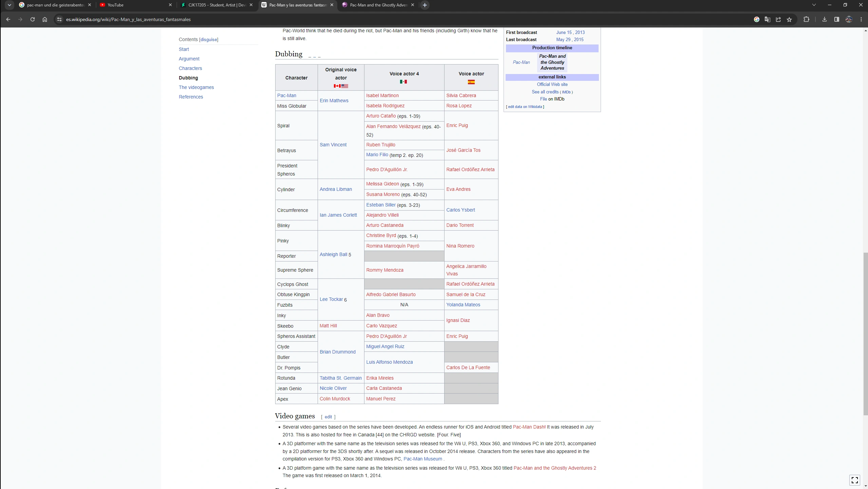Image resolution: width=868 pixels, height=489 pixels.
Task: Open the Extensions puzzle-piece menu
Action: click(806, 19)
